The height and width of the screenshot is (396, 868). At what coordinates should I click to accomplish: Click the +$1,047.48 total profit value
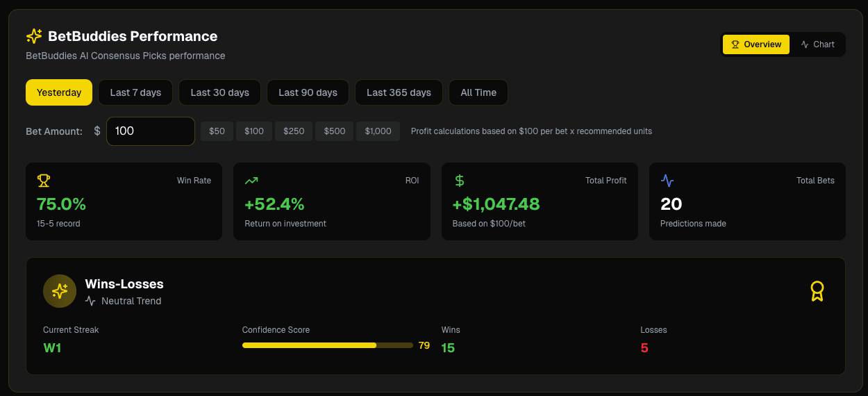pos(496,204)
